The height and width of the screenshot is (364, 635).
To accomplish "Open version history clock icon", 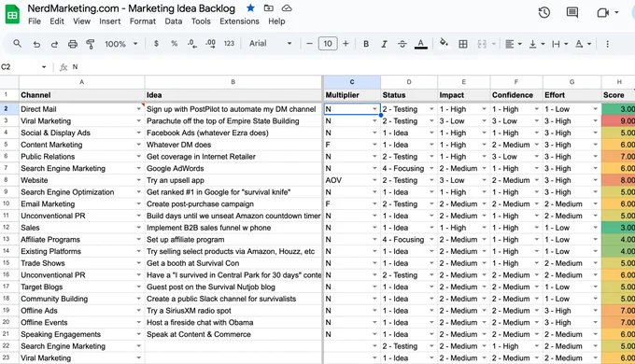I will (543, 12).
